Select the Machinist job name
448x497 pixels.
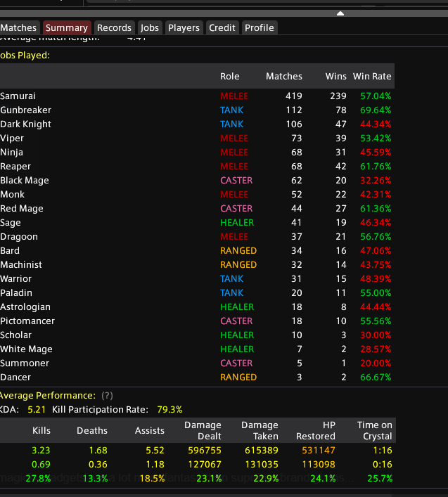pyautogui.click(x=21, y=264)
